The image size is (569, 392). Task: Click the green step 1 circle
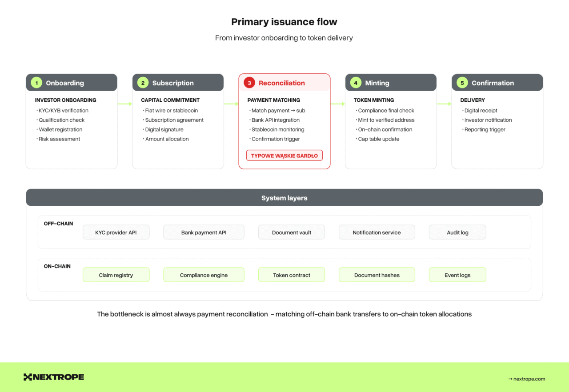click(36, 83)
